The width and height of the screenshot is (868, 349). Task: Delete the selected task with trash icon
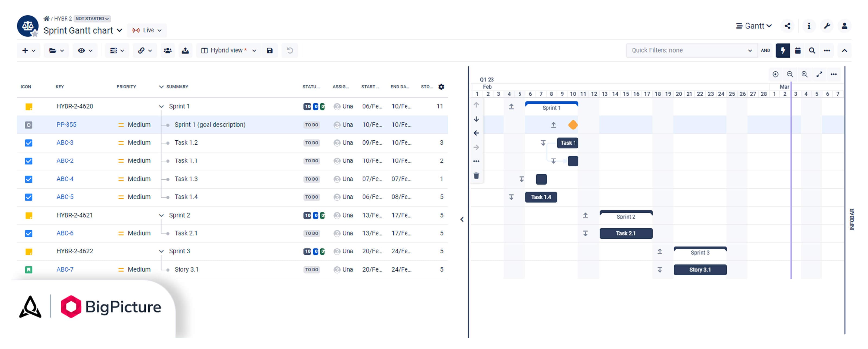pyautogui.click(x=476, y=176)
